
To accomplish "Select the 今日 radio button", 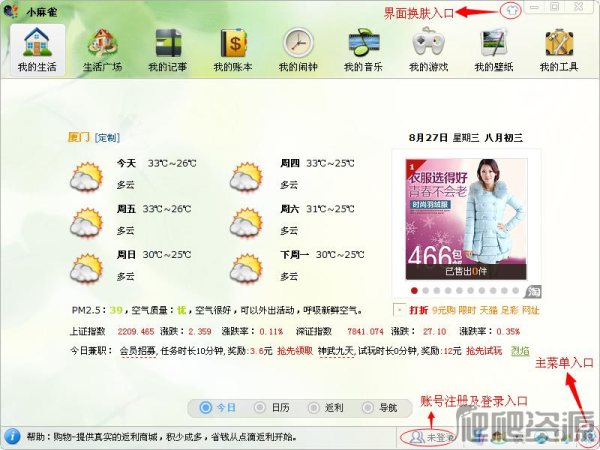I will tap(206, 408).
